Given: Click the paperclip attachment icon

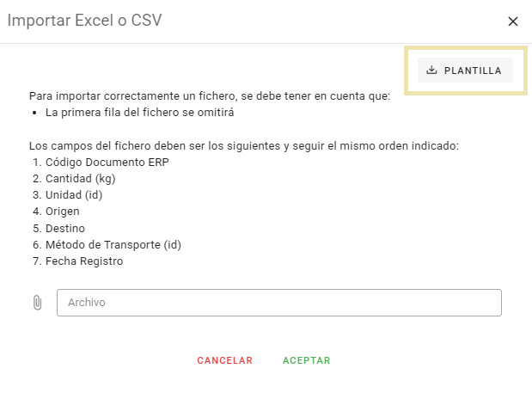Looking at the screenshot, I should tap(37, 303).
